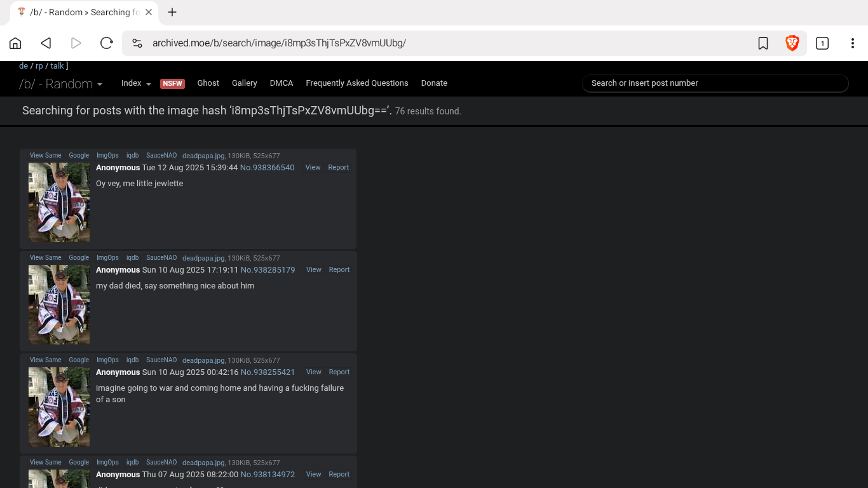Report post No.938255421
Viewport: 868px width, 488px height.
pos(339,372)
